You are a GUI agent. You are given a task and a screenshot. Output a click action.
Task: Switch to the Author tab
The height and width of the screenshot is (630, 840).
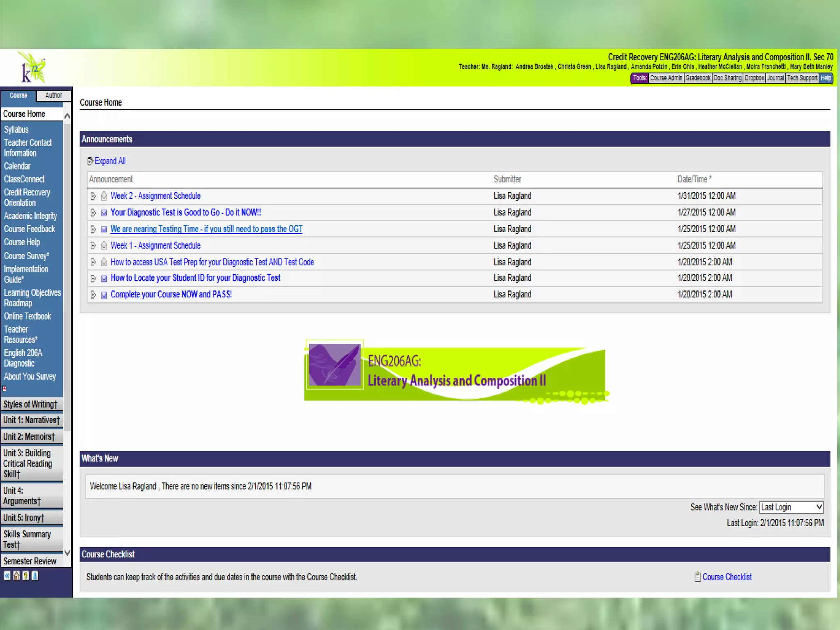point(54,96)
